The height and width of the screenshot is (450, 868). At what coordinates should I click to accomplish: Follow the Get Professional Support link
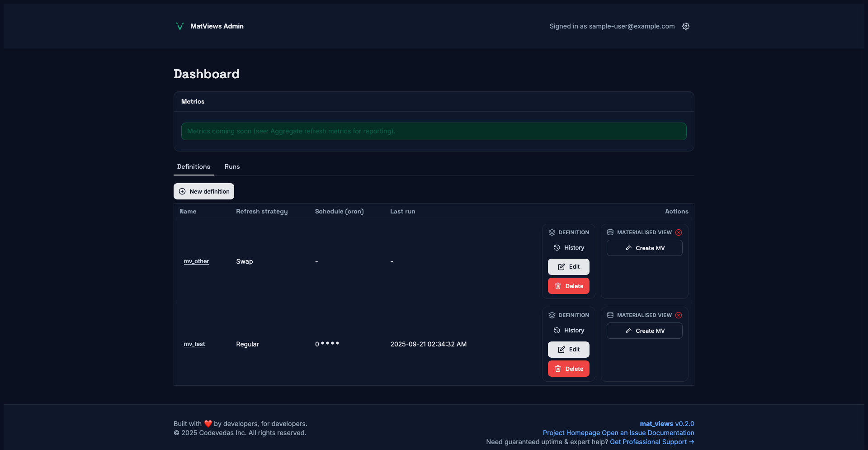coord(651,442)
